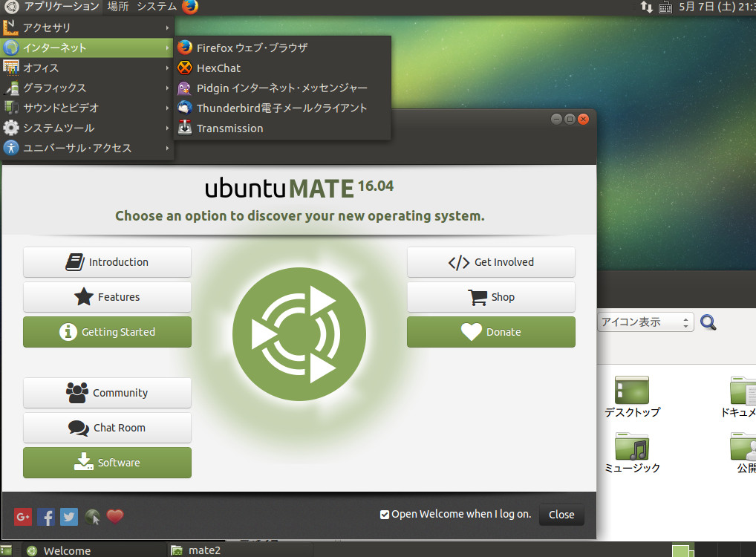Viewport: 756px width, 557px height.
Task: Open the Features page
Action: (107, 297)
